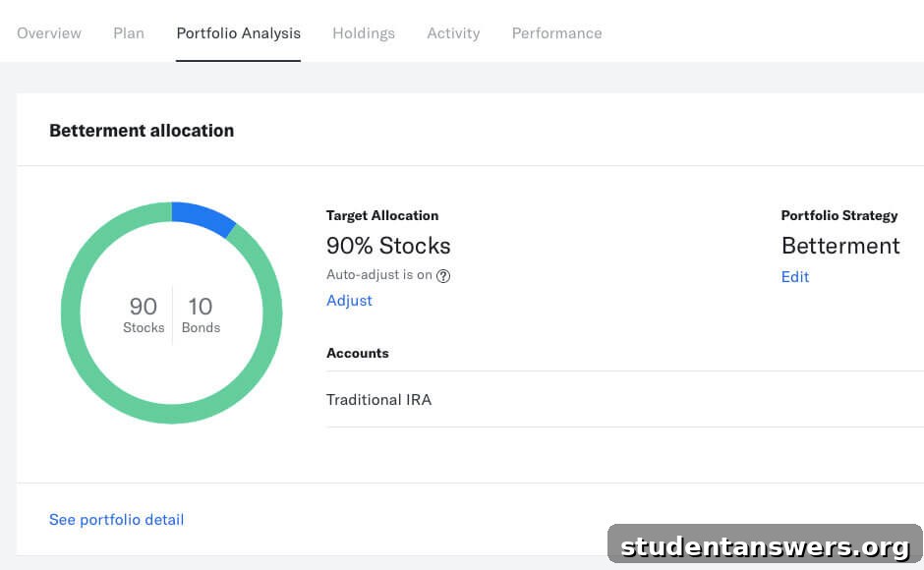This screenshot has height=570, width=924.
Task: Click the Betterment allocation heading
Action: [x=142, y=131]
